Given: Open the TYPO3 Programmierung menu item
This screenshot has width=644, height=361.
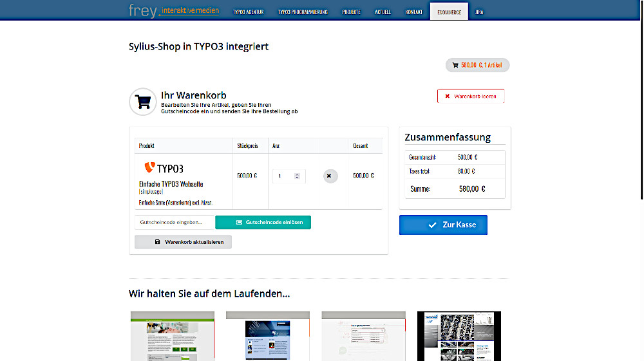Looking at the screenshot, I should coord(303,12).
